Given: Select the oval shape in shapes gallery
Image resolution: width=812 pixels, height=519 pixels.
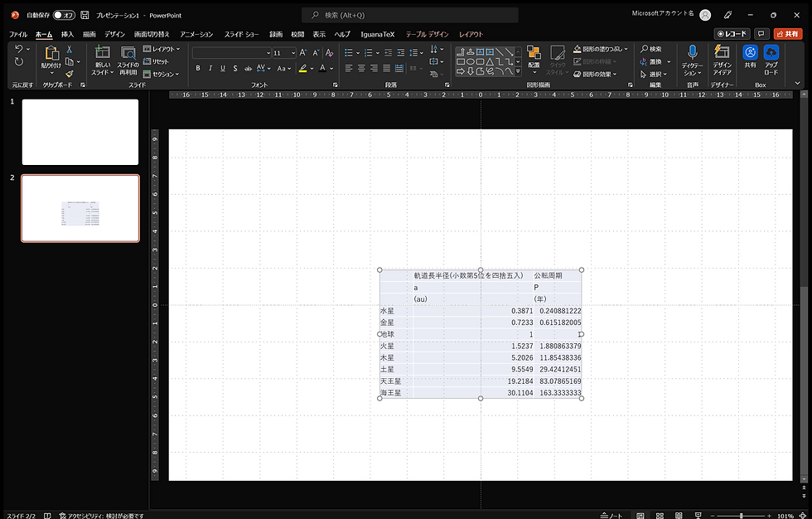Looking at the screenshot, I should coord(471,61).
